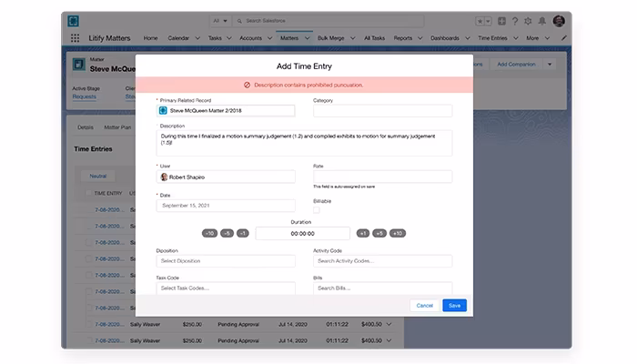The height and width of the screenshot is (364, 637).
Task: Open the Accounts tab
Action: 250,38
